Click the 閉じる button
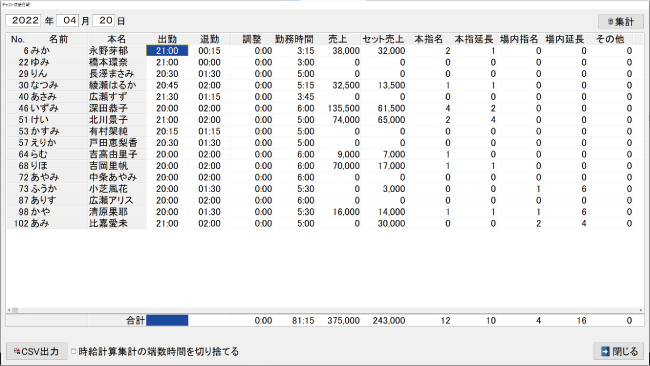 pyautogui.click(x=619, y=351)
